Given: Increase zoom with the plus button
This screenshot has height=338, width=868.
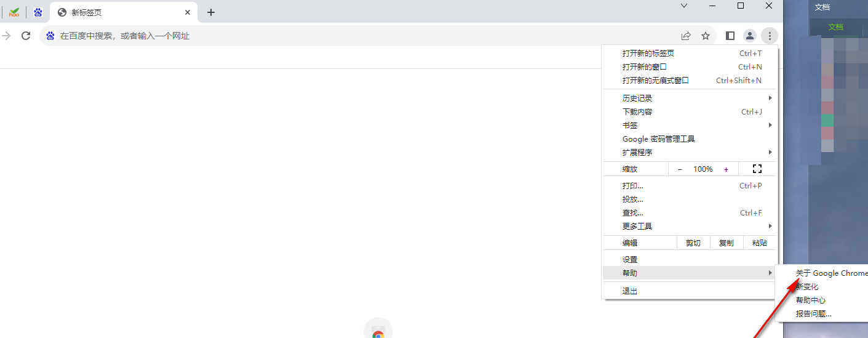Looking at the screenshot, I should click(x=726, y=169).
